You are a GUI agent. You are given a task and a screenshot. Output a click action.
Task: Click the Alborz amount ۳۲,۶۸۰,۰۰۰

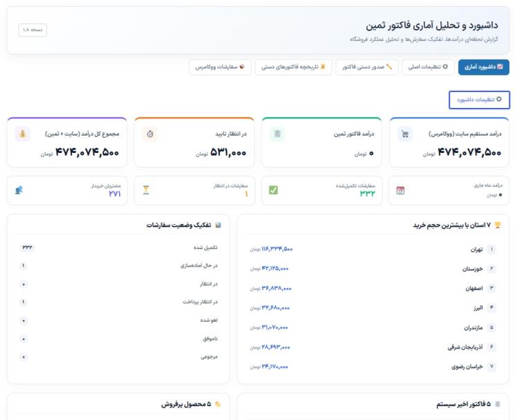point(275,308)
